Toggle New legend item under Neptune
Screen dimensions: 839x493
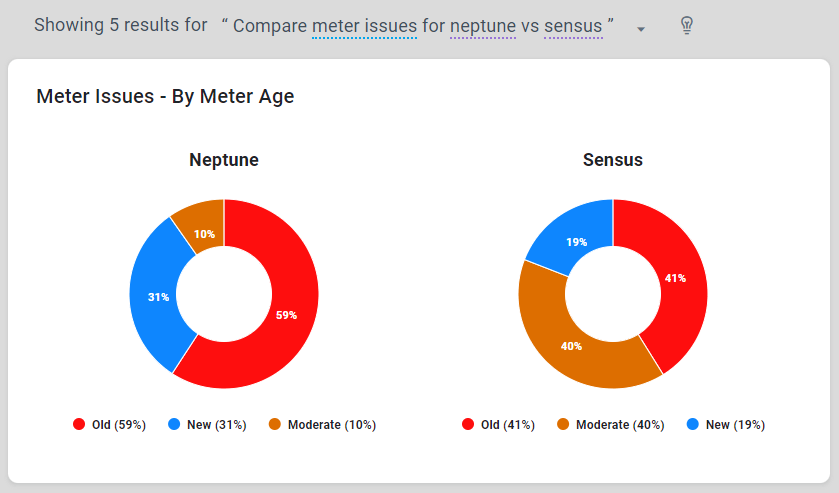coord(207,425)
